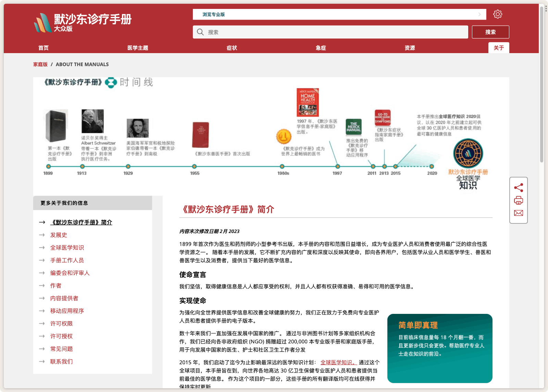Click the 1929 woman portrait photo
548x392 pixels.
(x=138, y=128)
